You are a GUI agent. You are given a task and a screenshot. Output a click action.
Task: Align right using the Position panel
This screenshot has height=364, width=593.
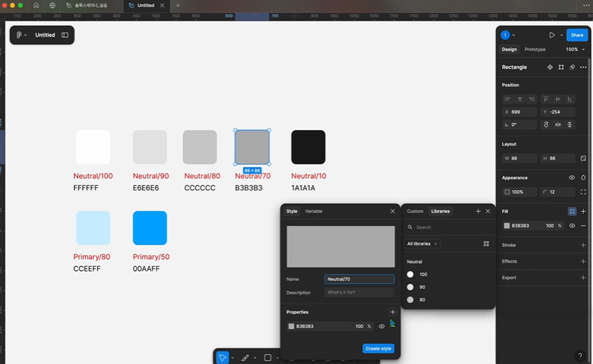(531, 99)
